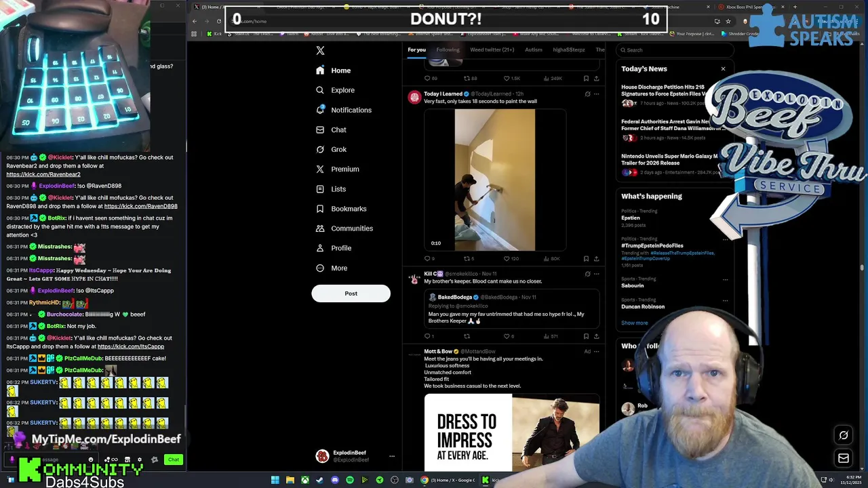Image resolution: width=868 pixels, height=488 pixels.
Task: Click Show more under What's happening
Action: (x=634, y=323)
